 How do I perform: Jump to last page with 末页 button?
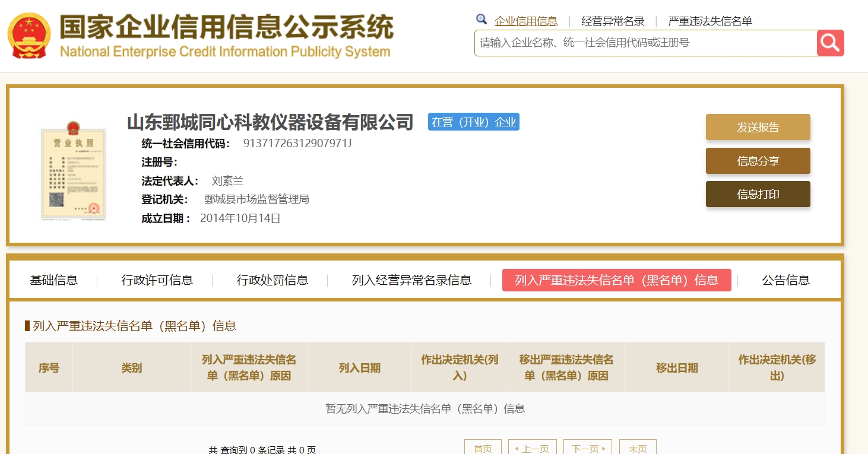[x=638, y=448]
